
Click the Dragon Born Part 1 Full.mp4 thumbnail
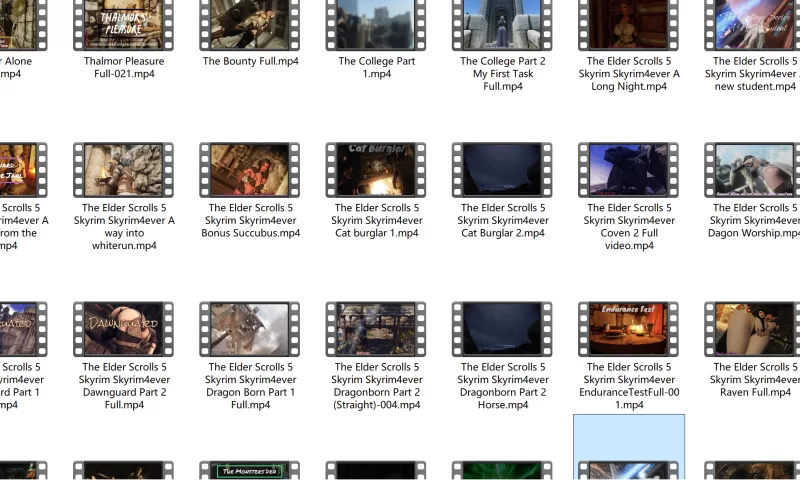click(x=250, y=329)
